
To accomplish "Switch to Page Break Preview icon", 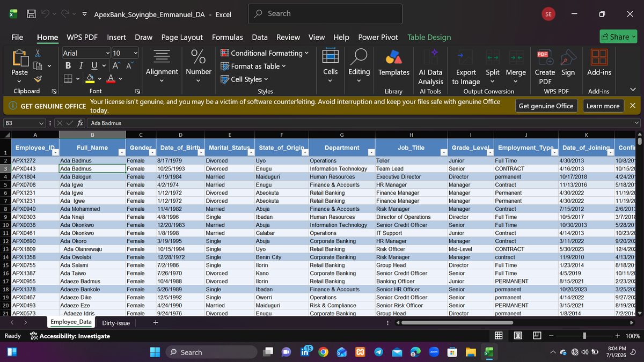I will pyautogui.click(x=537, y=336).
